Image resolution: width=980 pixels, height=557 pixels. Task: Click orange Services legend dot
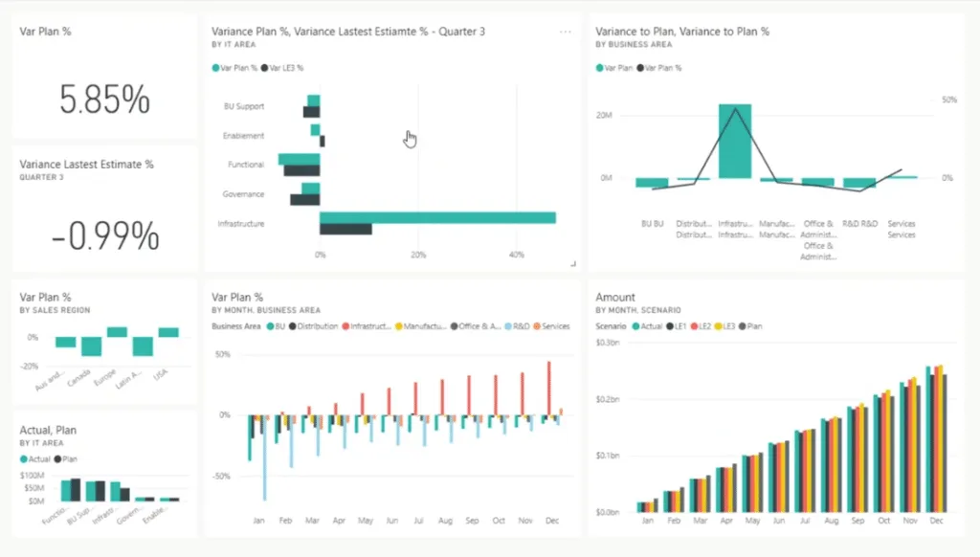point(537,326)
